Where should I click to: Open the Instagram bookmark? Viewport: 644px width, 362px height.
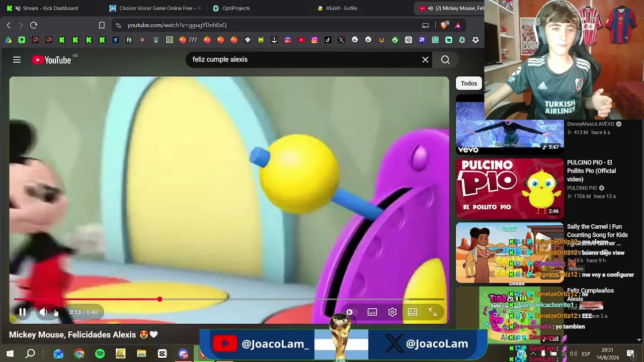314,40
